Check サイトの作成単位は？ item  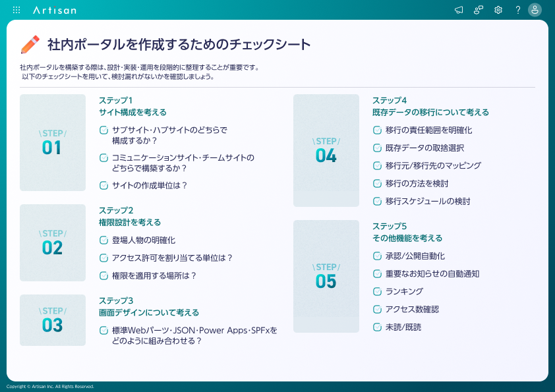click(x=103, y=185)
